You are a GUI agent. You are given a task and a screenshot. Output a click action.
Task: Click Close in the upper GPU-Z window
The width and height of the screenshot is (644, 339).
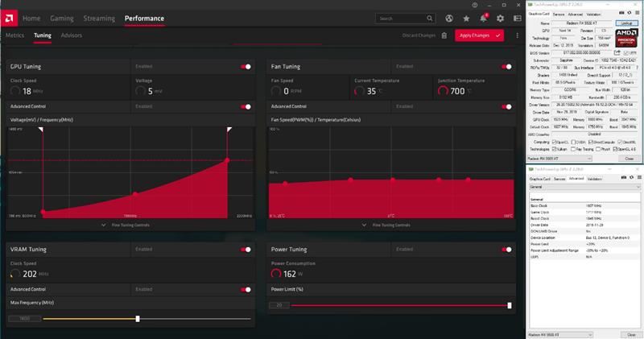coord(630,159)
